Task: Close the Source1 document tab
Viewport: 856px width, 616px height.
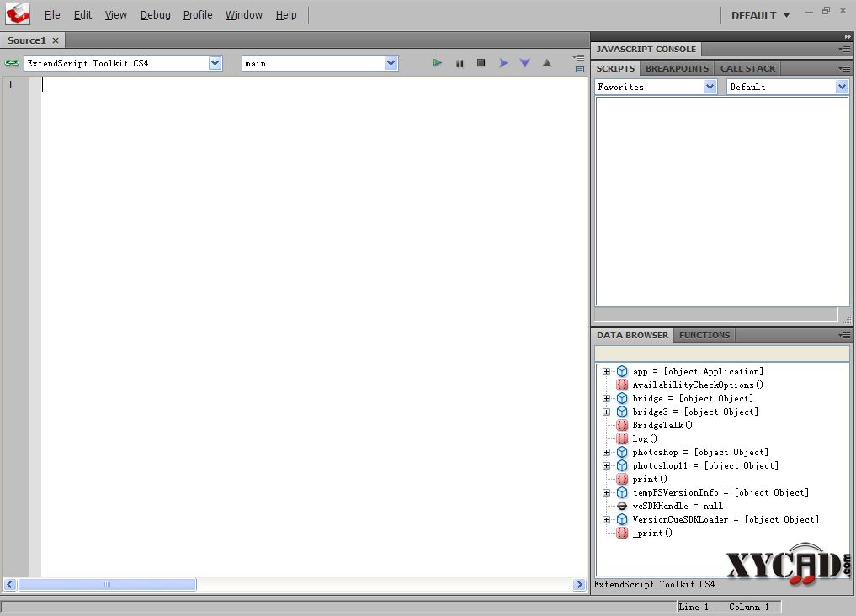Action: [56, 40]
